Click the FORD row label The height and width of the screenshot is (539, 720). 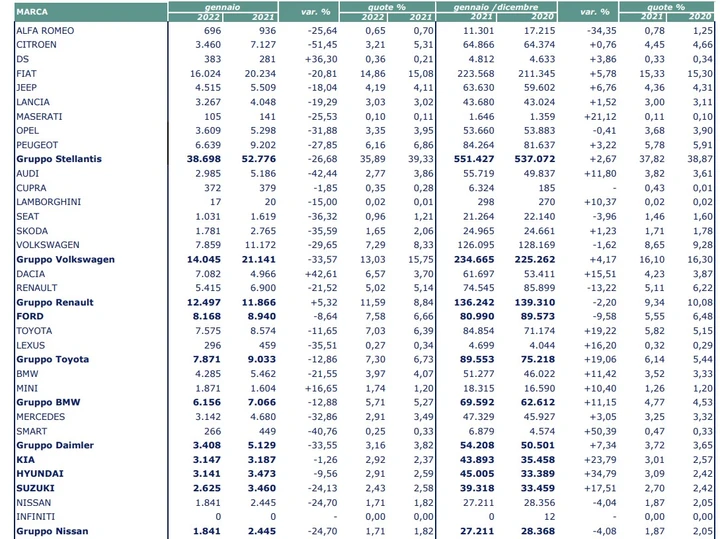coord(30,316)
